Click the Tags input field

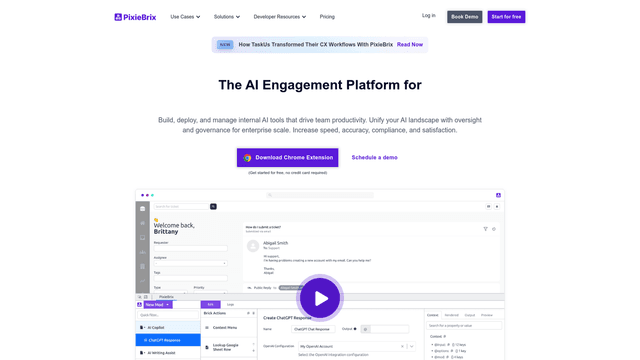[x=191, y=278]
